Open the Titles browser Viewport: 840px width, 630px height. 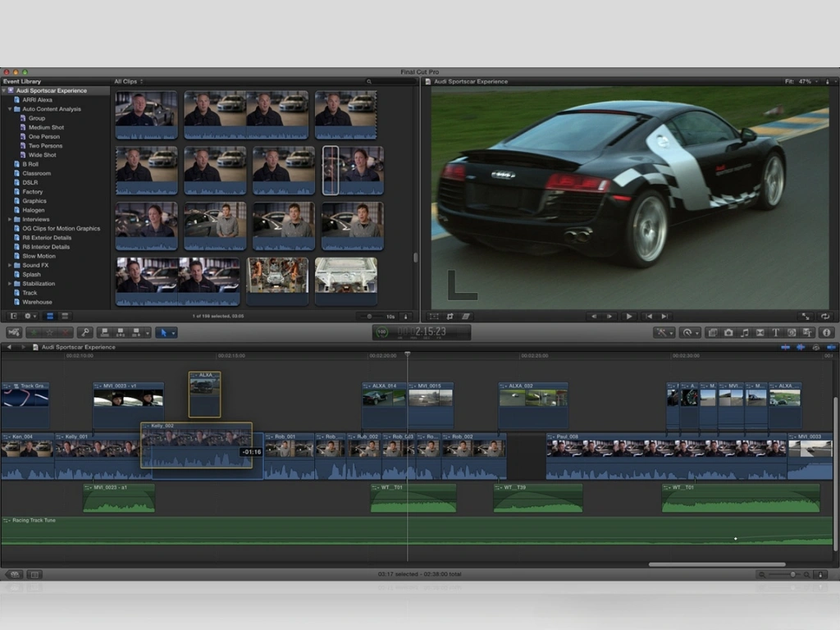coord(776,332)
